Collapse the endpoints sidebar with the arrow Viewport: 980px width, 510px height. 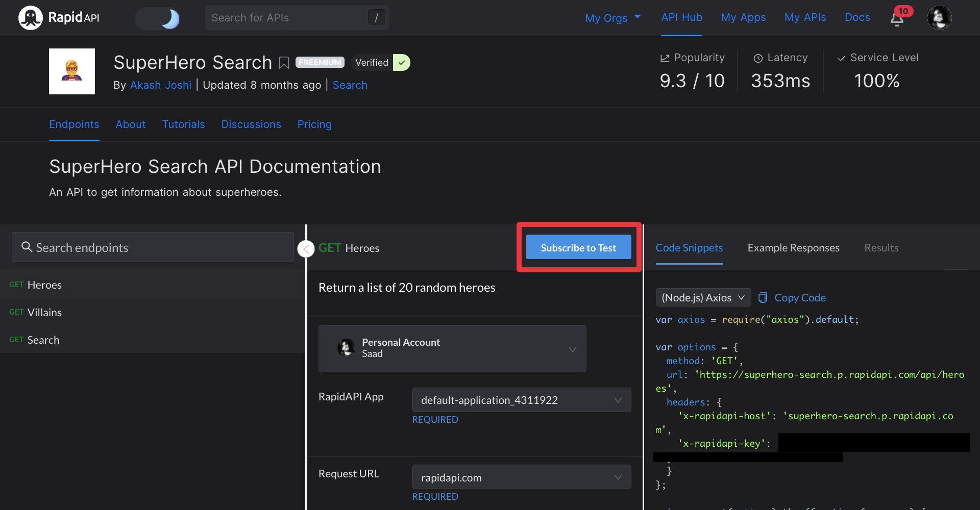[306, 249]
